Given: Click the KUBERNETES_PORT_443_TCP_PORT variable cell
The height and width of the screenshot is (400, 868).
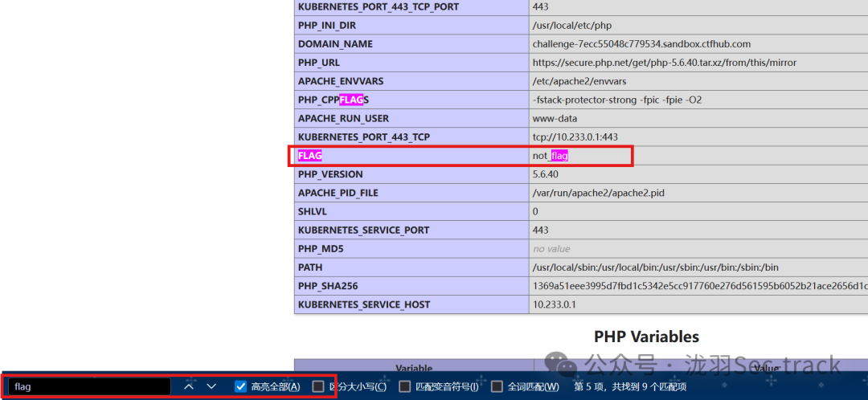Looking at the screenshot, I should coord(411,7).
